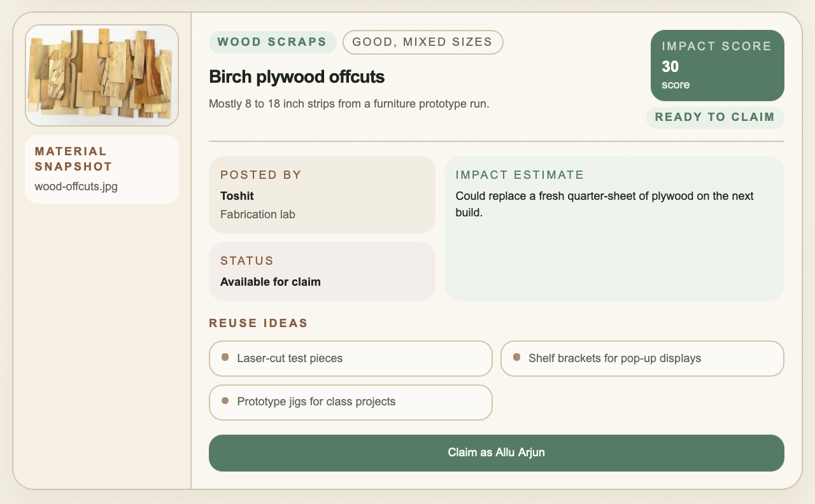Click the Status Available for claim card
This screenshot has height=504, width=815.
[x=322, y=271]
